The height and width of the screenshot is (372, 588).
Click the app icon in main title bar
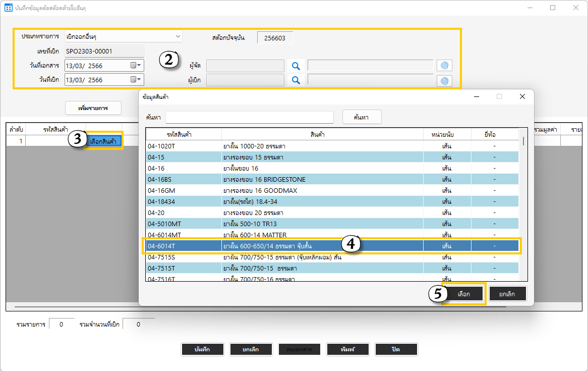[x=9, y=8]
